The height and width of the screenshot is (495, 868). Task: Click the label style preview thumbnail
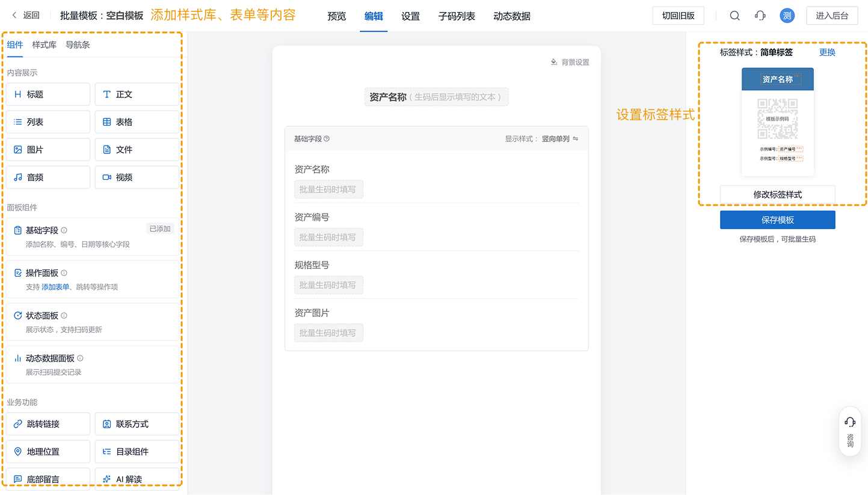pos(777,121)
